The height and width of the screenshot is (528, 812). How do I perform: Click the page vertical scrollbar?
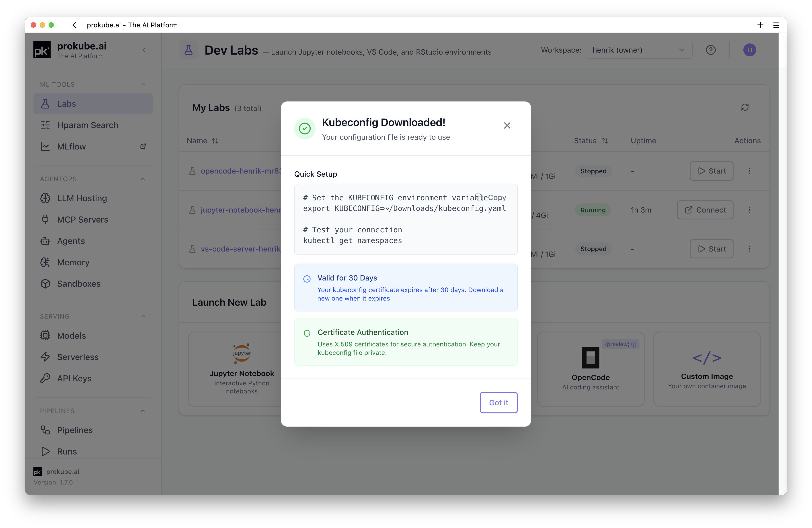782,264
